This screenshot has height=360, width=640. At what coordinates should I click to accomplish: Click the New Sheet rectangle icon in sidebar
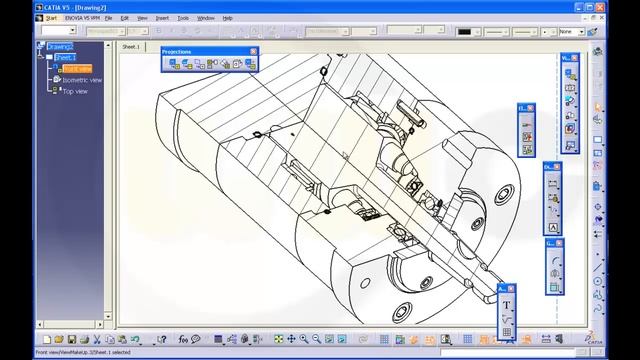pyautogui.click(x=598, y=140)
